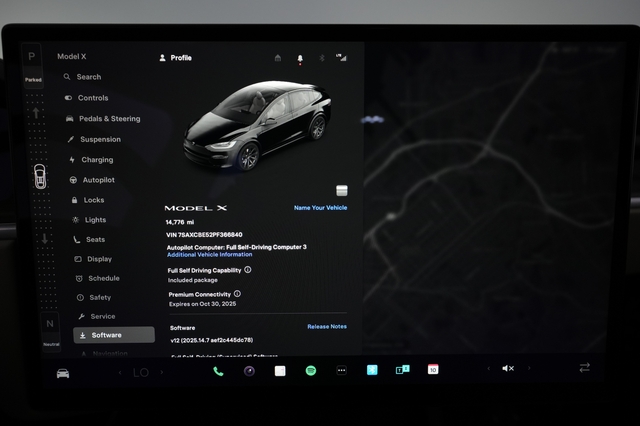Tap the LO climate temperature setting
640x426 pixels.
tap(141, 373)
